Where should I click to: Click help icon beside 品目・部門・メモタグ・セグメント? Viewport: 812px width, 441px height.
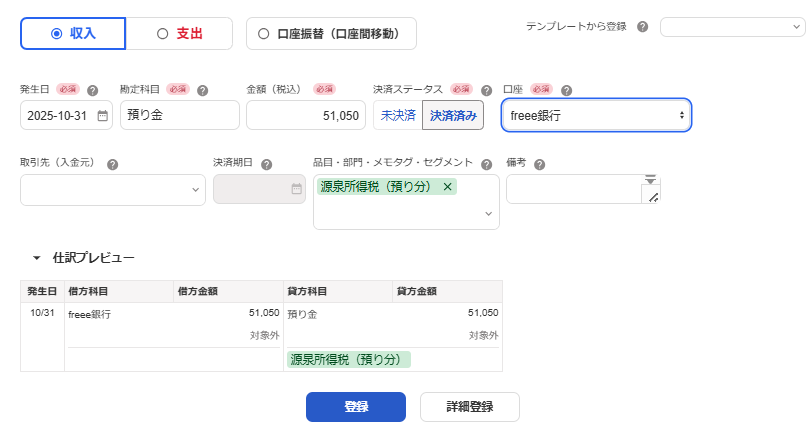[486, 165]
